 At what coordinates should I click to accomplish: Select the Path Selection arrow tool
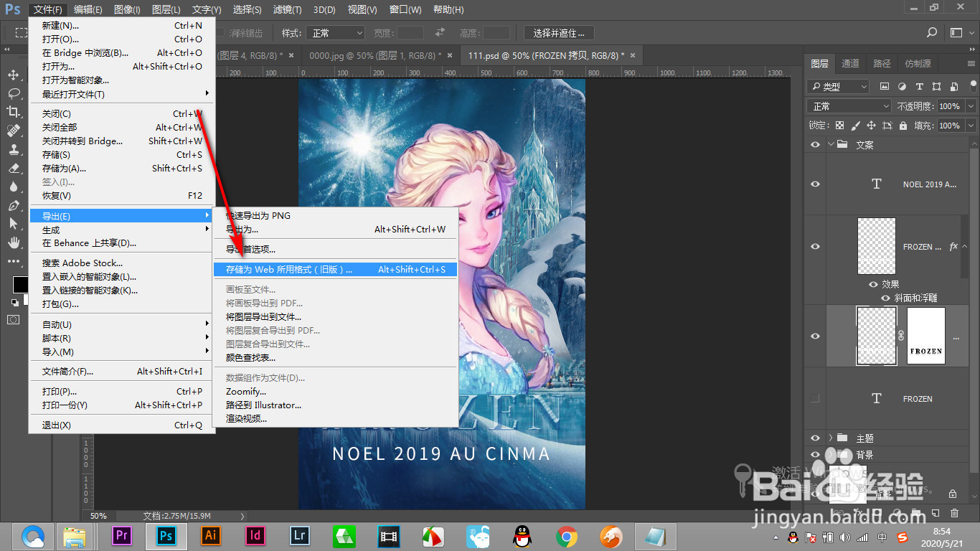click(14, 224)
